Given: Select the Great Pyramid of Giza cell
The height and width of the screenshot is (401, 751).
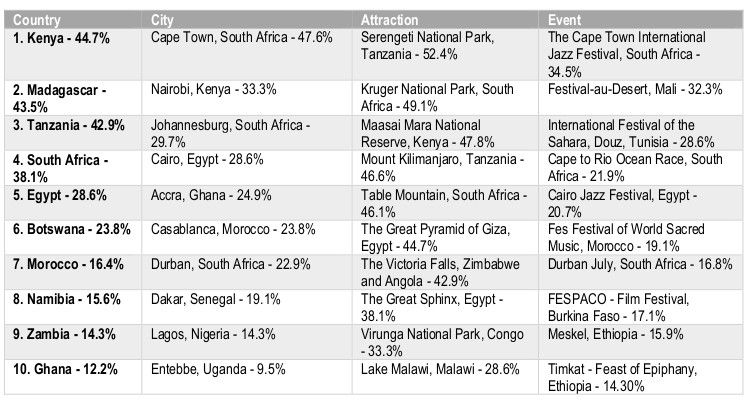Looking at the screenshot, I should 430,236.
